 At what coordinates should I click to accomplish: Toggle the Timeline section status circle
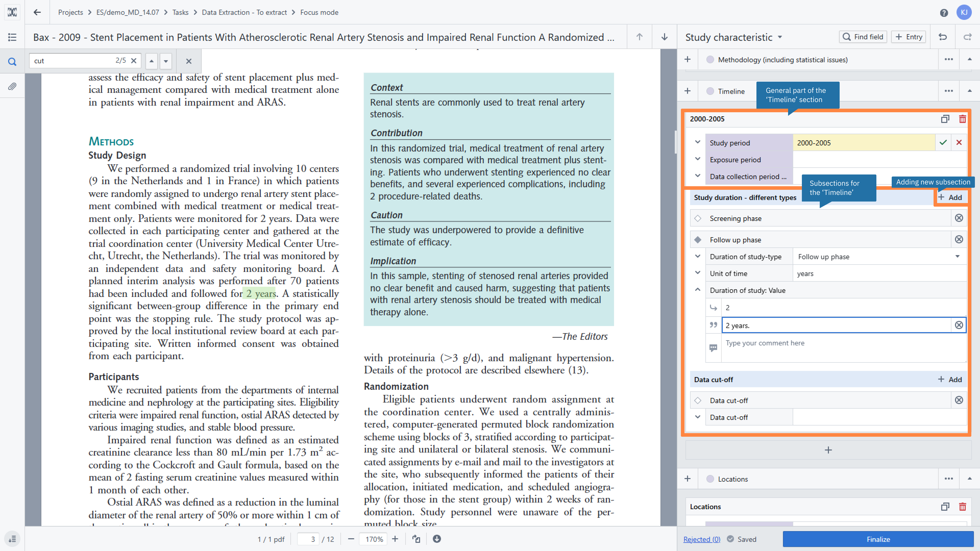pos(710,91)
